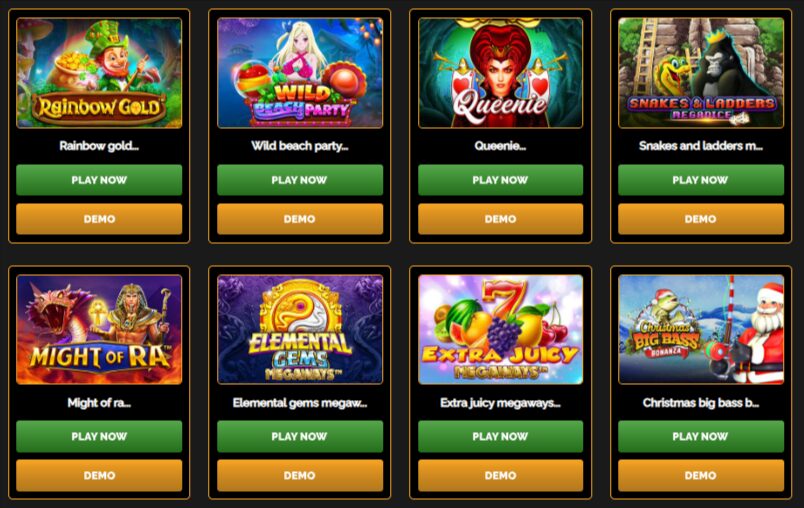Image resolution: width=804 pixels, height=508 pixels.
Task: Select the Might of Ra game artwork
Action: [x=99, y=330]
